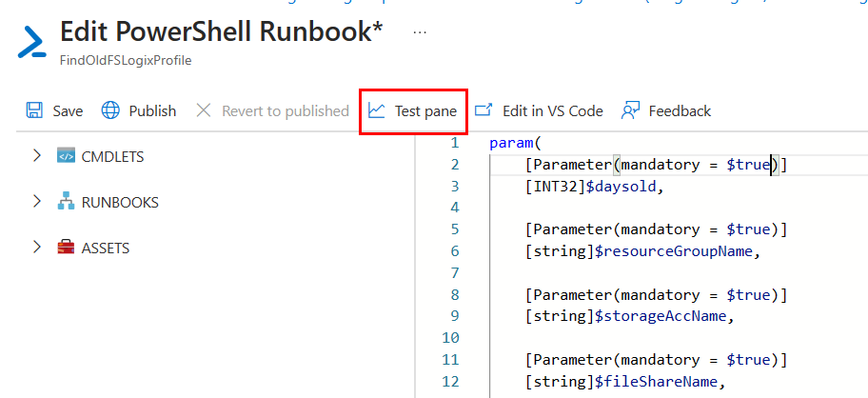Expand the RUNBOOKS tree node chevron
Viewport: 868px width, 398px height.
tap(37, 202)
